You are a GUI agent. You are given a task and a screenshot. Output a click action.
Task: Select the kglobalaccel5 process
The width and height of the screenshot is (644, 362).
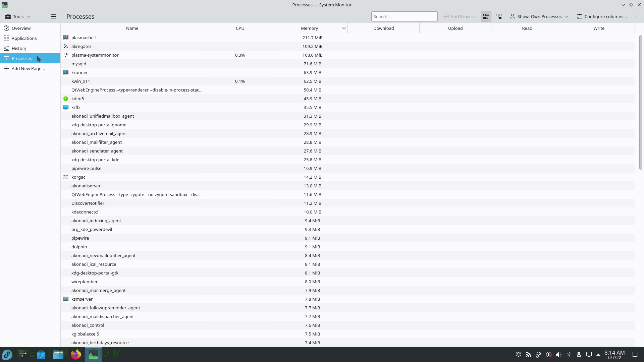pos(347,334)
